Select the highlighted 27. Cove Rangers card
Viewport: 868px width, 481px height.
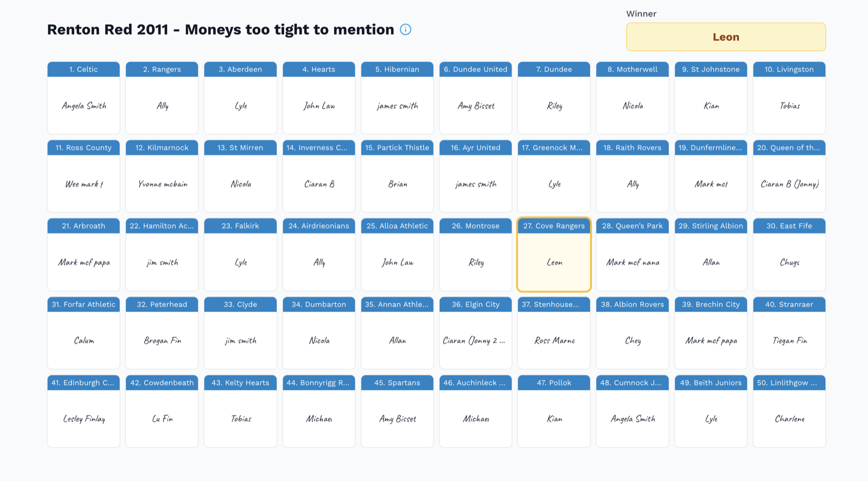pyautogui.click(x=554, y=254)
